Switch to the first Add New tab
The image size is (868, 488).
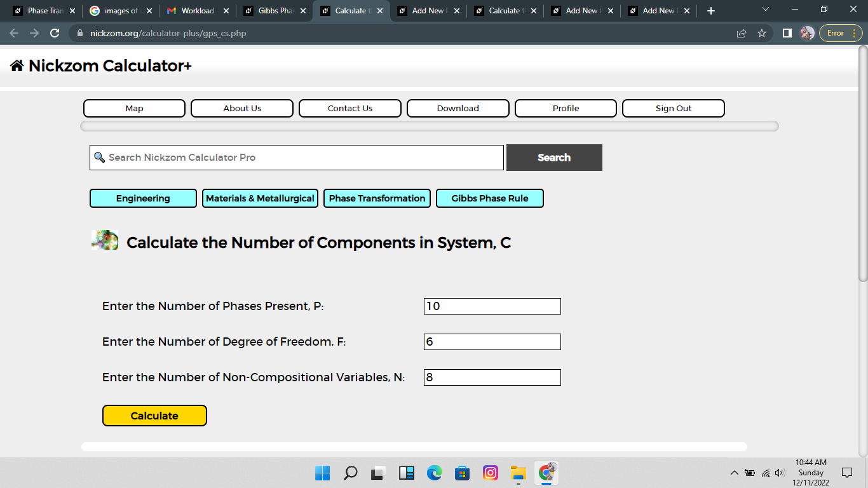pos(428,11)
